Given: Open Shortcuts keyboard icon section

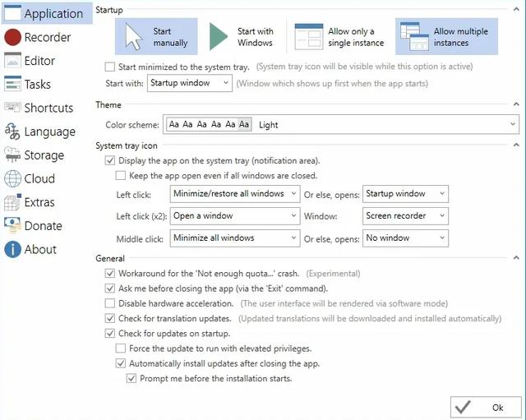Looking at the screenshot, I should pyautogui.click(x=12, y=108).
